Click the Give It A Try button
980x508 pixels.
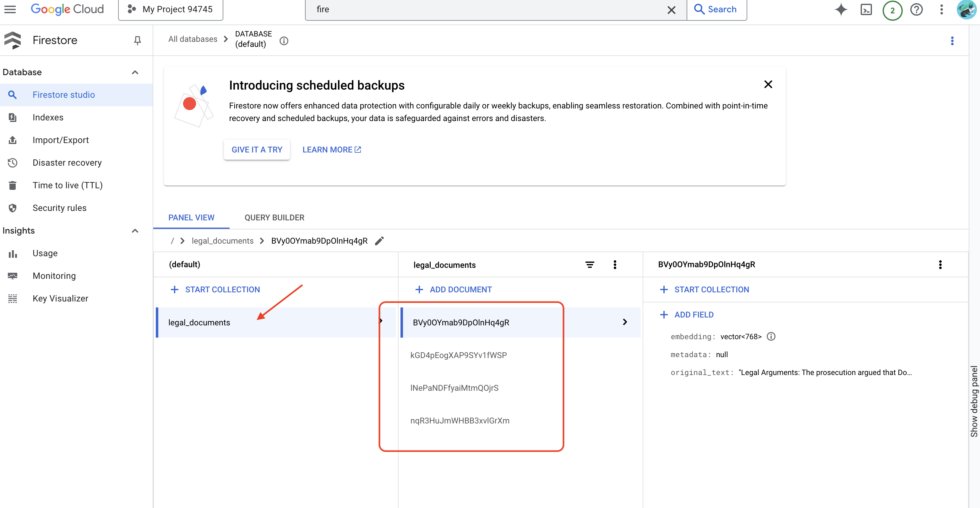tap(257, 150)
